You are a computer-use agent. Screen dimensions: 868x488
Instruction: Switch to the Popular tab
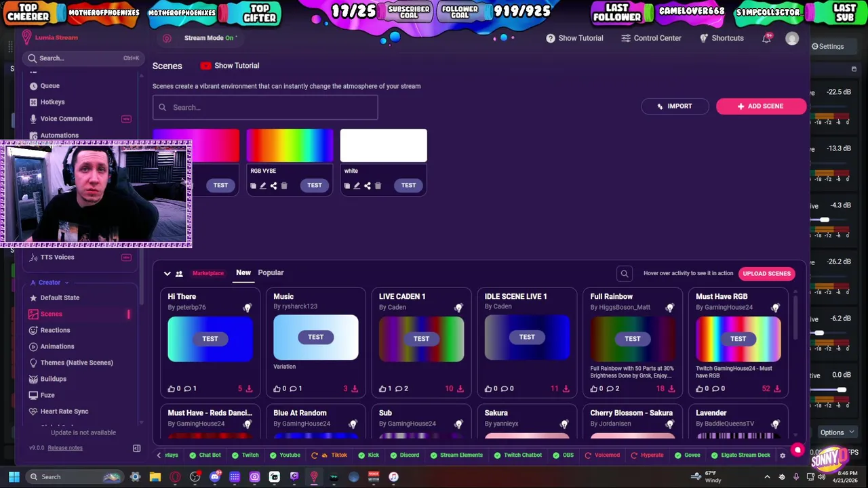271,273
